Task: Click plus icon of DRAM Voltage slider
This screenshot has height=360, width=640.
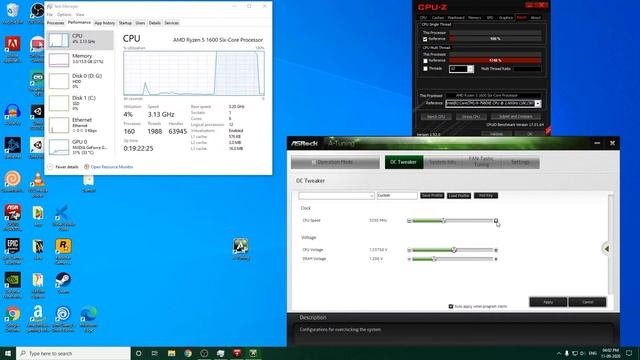Action: [496, 259]
